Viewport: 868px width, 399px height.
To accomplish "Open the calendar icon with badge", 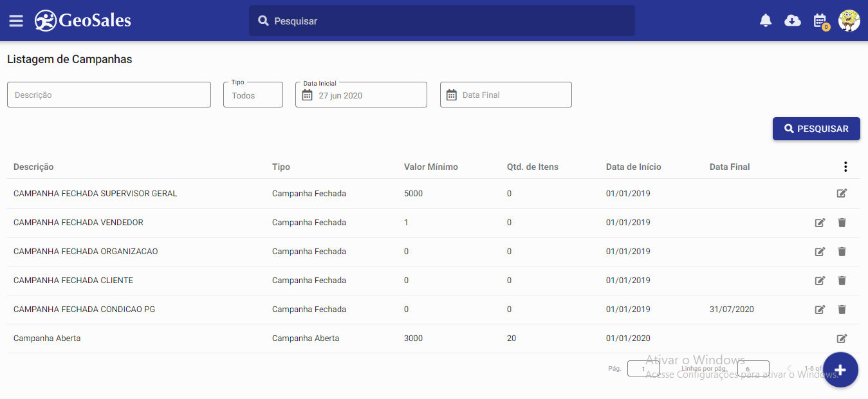I will [x=820, y=21].
